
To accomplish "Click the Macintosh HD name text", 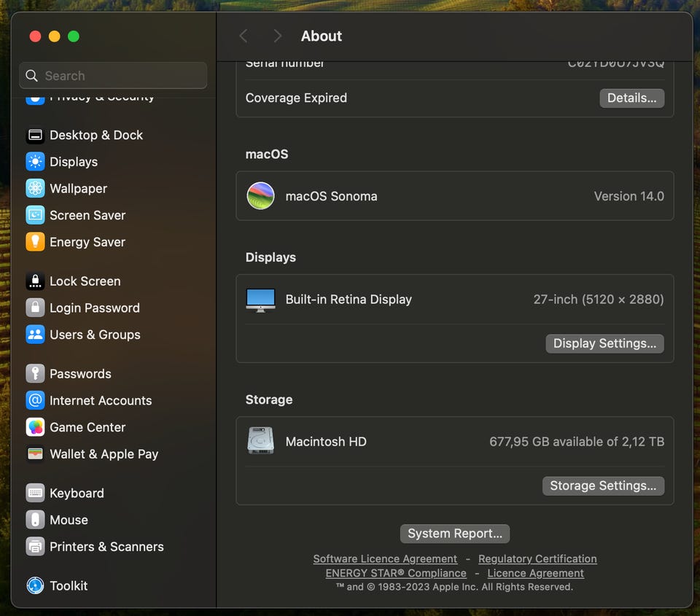I will coord(326,442).
